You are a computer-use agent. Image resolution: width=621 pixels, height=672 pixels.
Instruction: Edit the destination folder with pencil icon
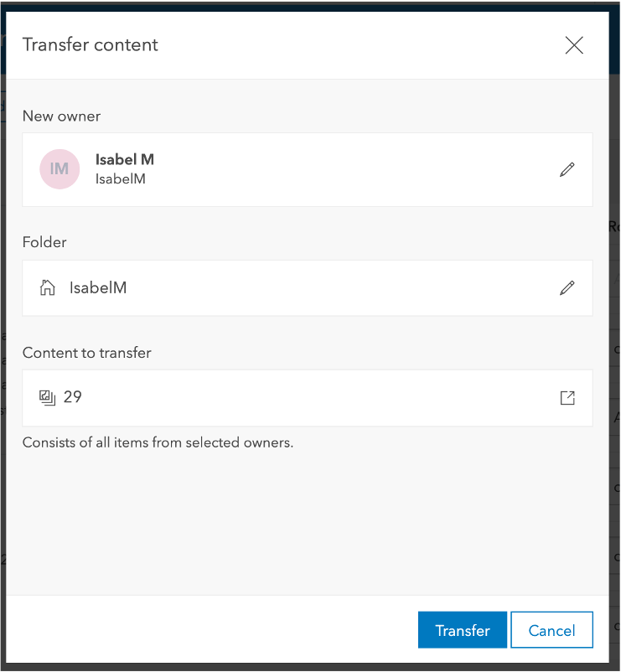567,288
